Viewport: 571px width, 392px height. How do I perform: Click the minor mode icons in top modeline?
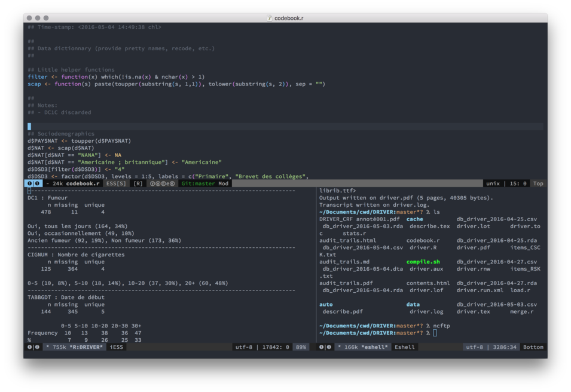tap(163, 184)
